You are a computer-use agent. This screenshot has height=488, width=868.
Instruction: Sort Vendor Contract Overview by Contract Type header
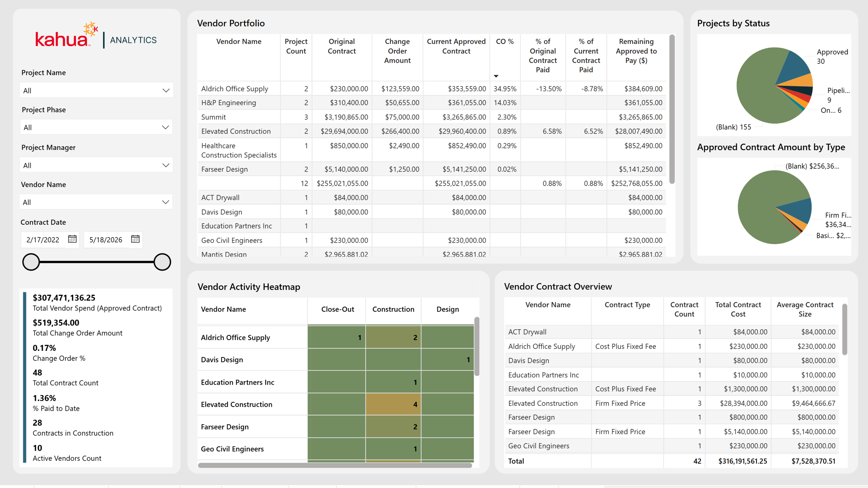(x=627, y=305)
